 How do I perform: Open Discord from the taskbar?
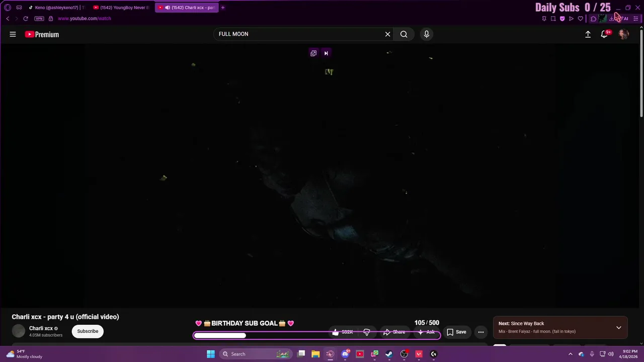345,354
